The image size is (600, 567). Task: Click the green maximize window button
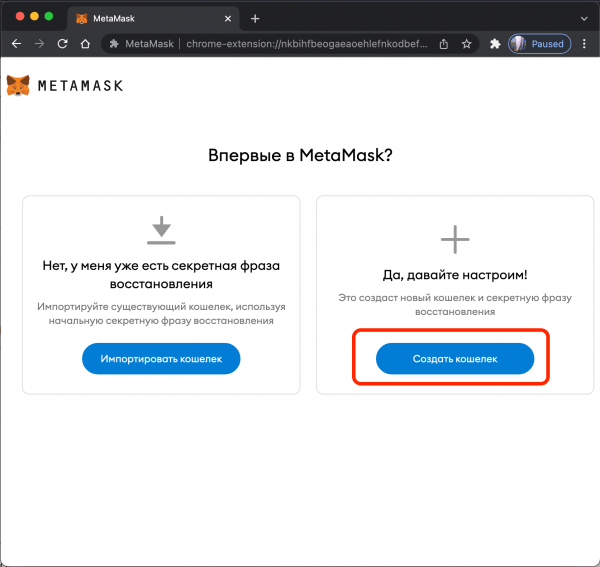(49, 16)
